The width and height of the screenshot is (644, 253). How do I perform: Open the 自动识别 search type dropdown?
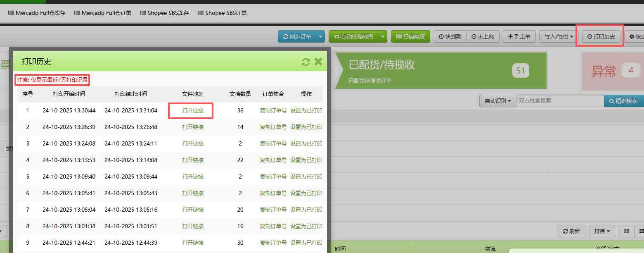[497, 100]
